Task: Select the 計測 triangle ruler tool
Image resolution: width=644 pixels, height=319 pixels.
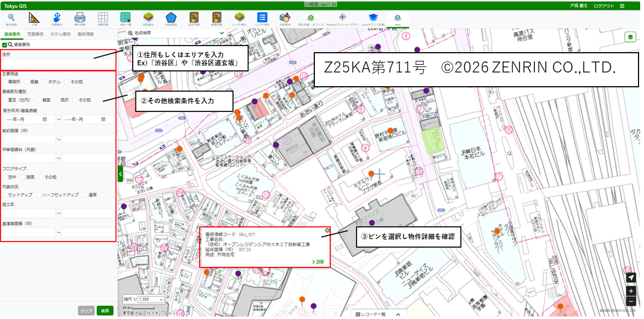Action: pyautogui.click(x=34, y=19)
